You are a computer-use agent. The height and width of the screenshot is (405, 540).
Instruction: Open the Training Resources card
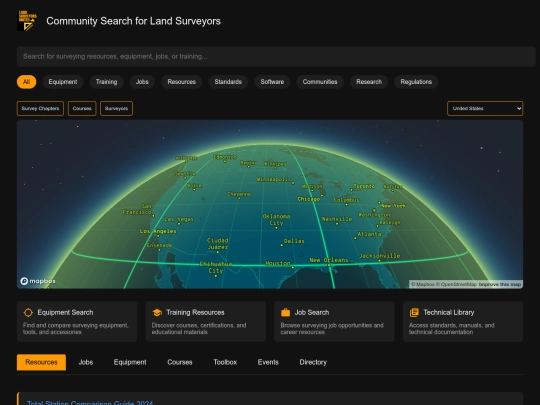tap(206, 321)
